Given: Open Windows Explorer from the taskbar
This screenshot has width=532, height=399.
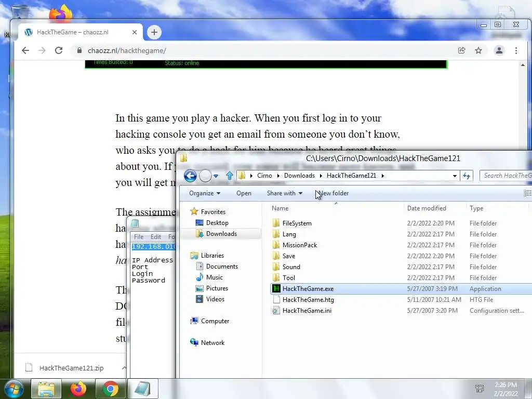Looking at the screenshot, I should coord(46,389).
